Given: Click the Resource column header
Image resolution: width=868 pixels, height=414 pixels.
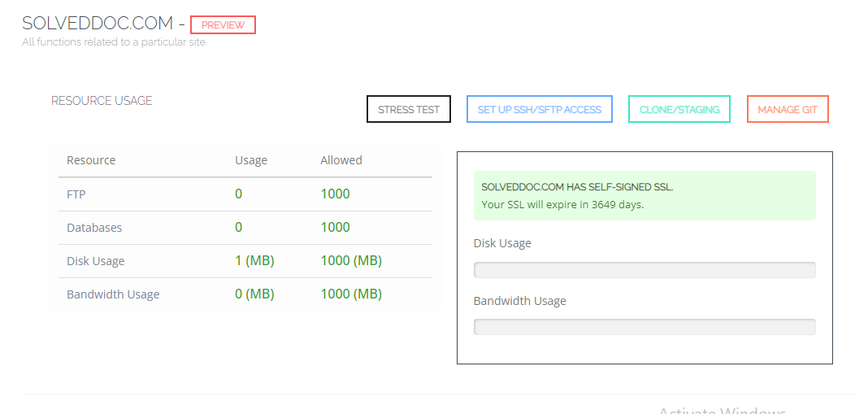Looking at the screenshot, I should [91, 160].
